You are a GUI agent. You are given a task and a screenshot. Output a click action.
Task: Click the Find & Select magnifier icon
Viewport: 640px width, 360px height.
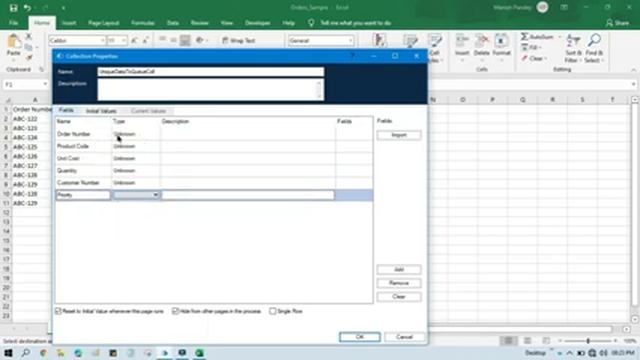(x=594, y=40)
